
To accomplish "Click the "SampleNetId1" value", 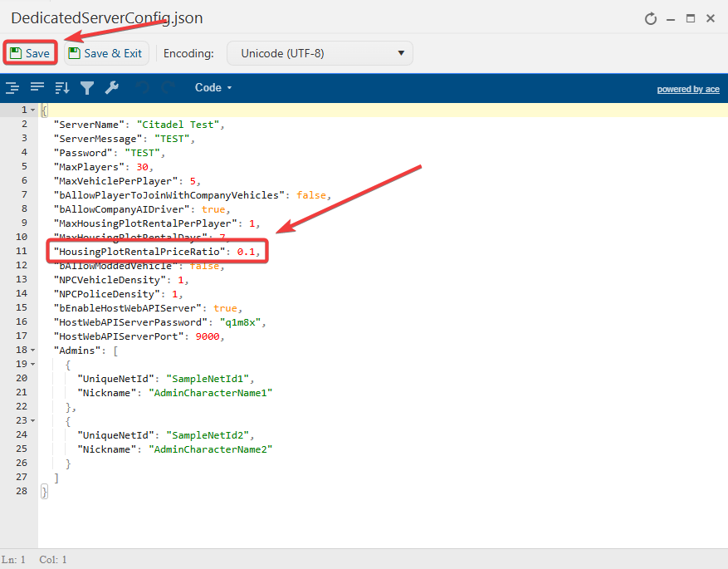I will [208, 379].
